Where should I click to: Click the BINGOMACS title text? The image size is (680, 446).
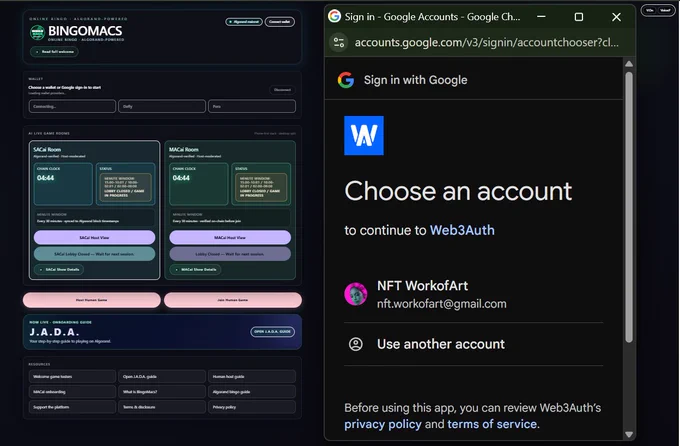(x=85, y=31)
